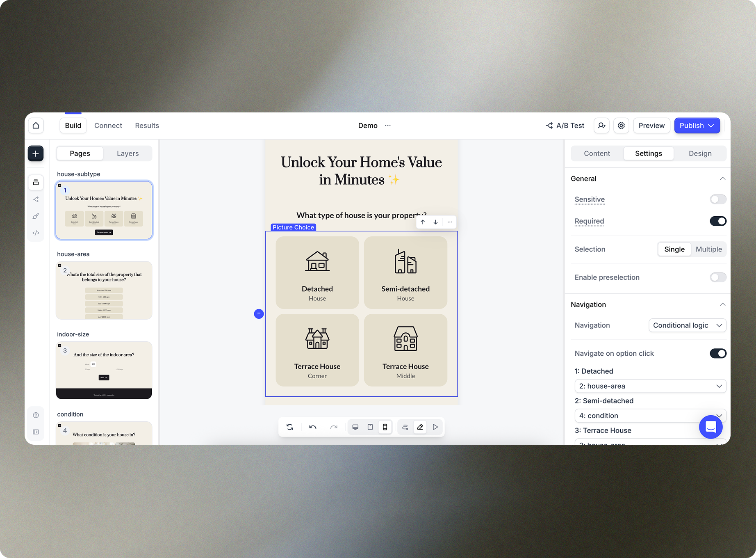Image resolution: width=756 pixels, height=558 pixels.
Task: Go to the home dashboard icon
Action: coord(36,126)
